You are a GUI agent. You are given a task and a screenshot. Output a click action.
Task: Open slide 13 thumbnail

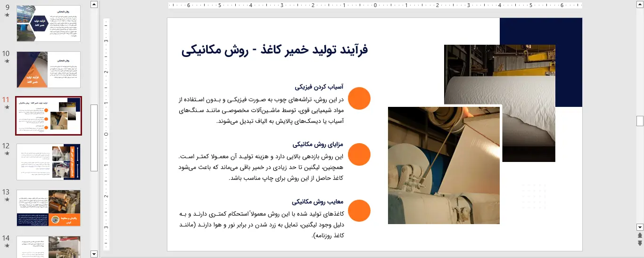tap(49, 208)
